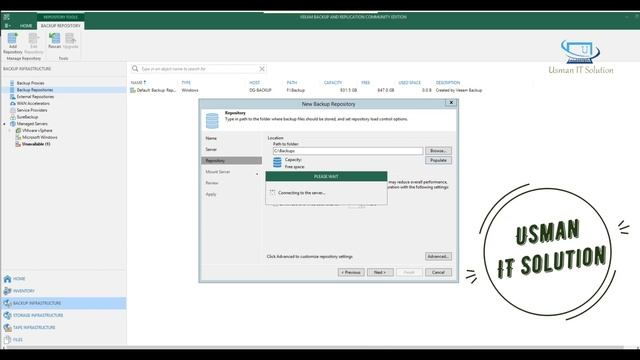Select Backup Repositories in the tree

pyautogui.click(x=35, y=90)
